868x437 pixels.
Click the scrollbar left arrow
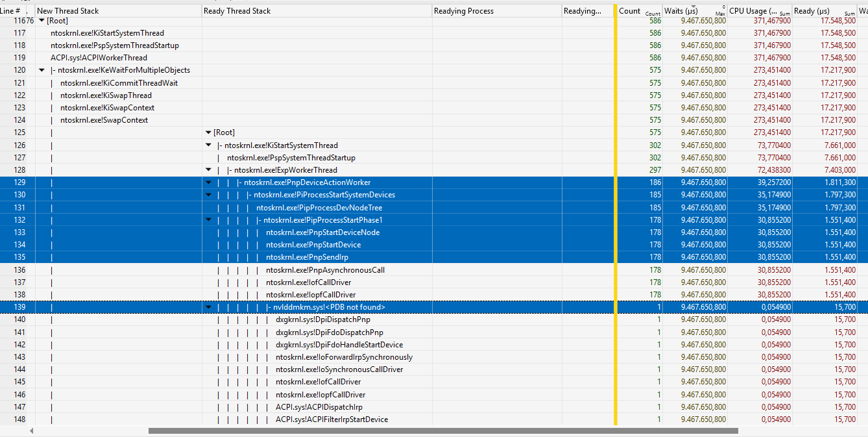[32, 431]
